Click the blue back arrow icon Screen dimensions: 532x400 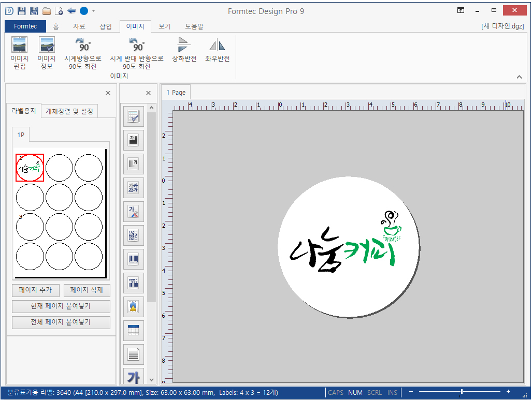(x=71, y=11)
